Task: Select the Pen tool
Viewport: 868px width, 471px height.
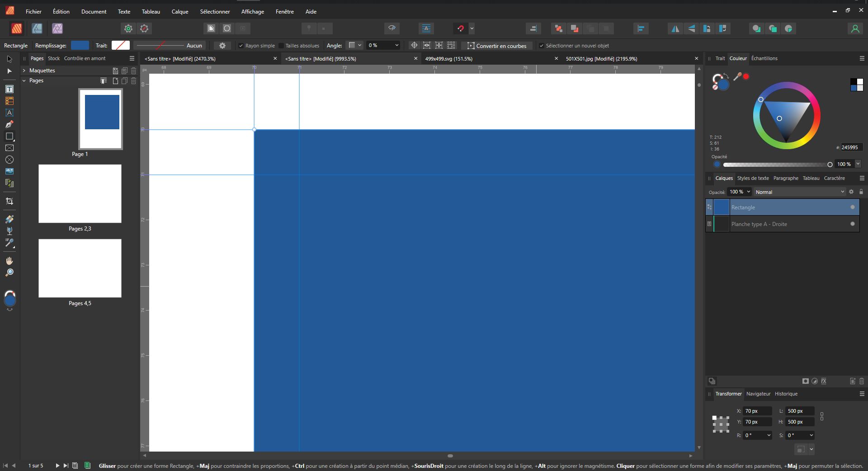Action: point(9,124)
